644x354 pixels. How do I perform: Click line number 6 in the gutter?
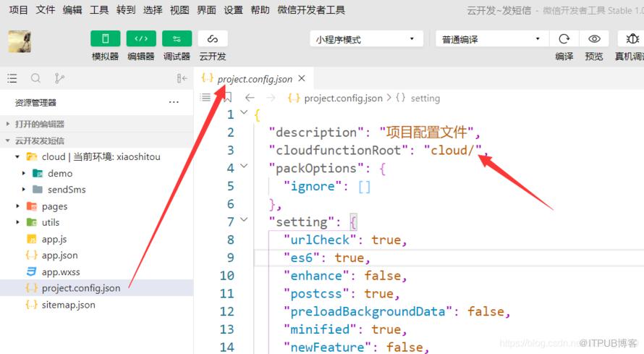tap(230, 204)
